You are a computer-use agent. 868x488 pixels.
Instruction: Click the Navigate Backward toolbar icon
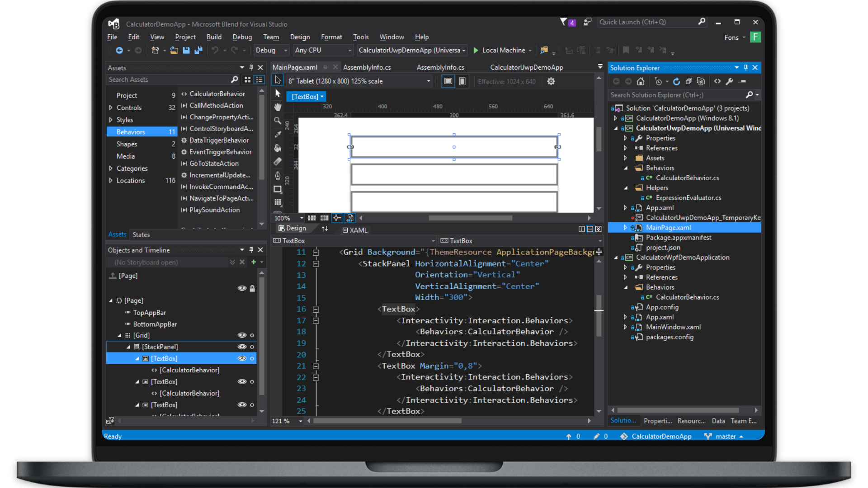tap(119, 50)
